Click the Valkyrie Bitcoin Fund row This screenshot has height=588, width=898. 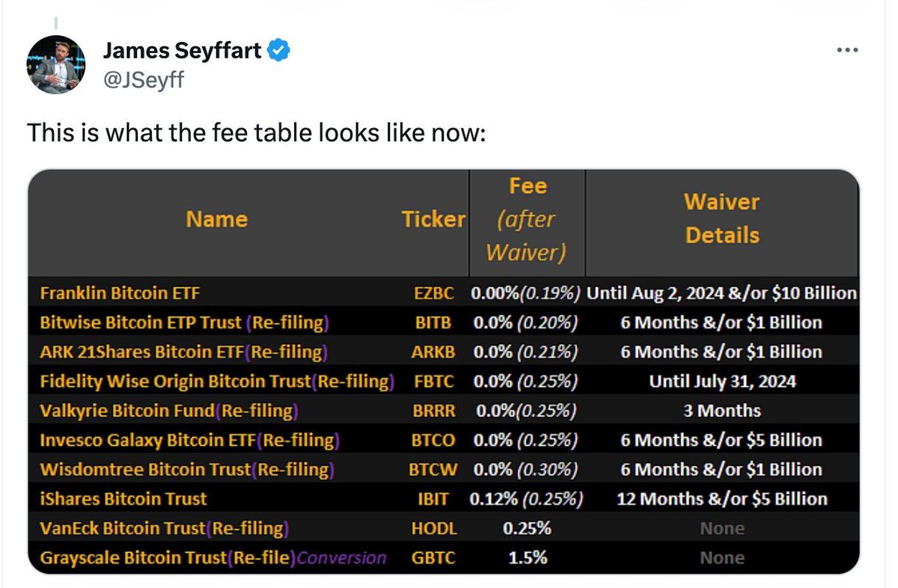coord(168,411)
